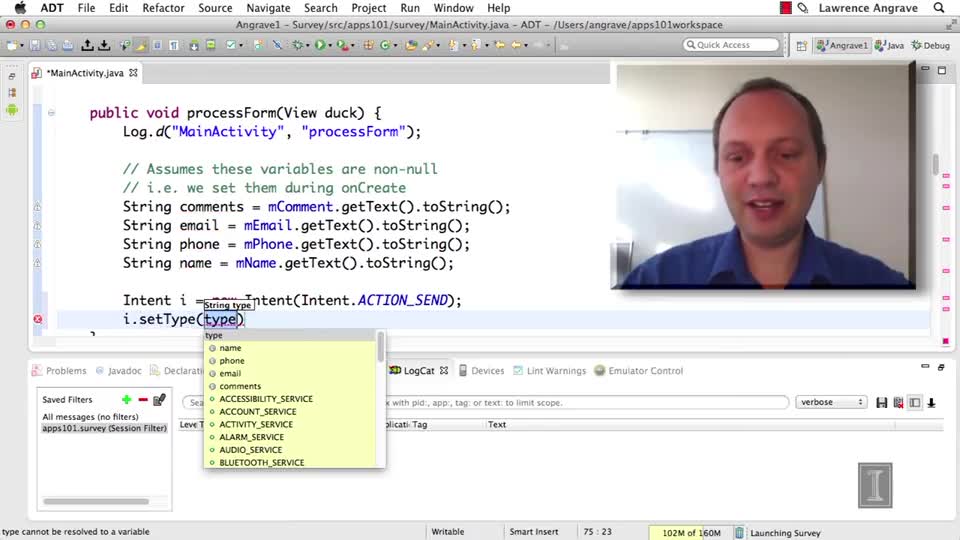
Task: Switch to the Problems tab
Action: [59, 371]
